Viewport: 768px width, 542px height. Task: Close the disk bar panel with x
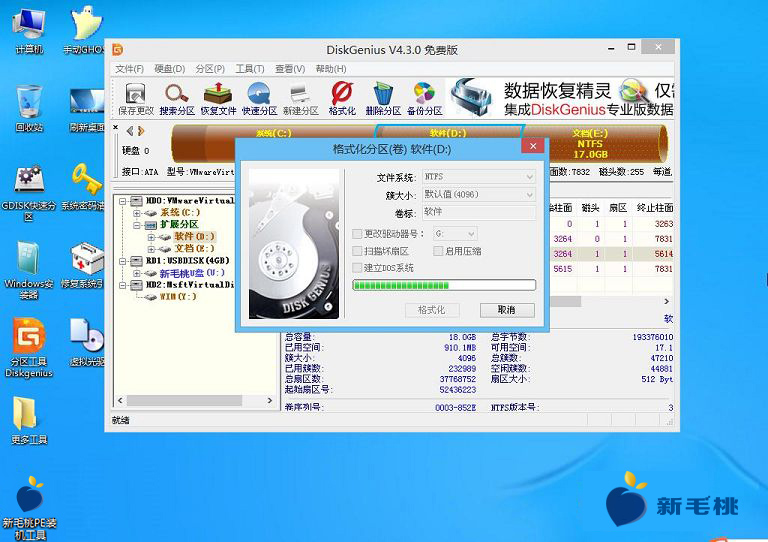tap(116, 127)
